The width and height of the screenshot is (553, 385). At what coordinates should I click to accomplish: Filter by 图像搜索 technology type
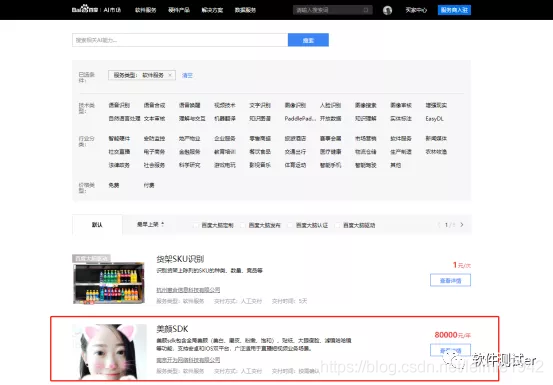[x=366, y=105]
